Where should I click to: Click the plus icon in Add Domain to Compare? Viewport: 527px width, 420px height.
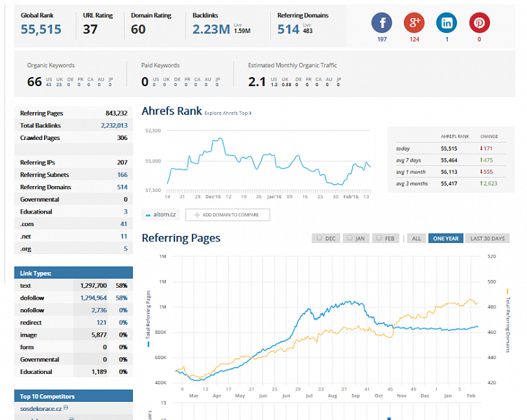(188, 215)
